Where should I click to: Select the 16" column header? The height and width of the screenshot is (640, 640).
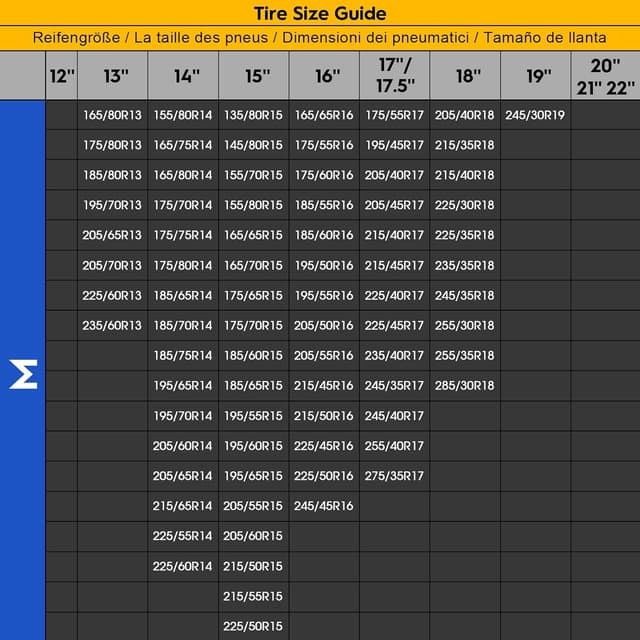tap(324, 76)
